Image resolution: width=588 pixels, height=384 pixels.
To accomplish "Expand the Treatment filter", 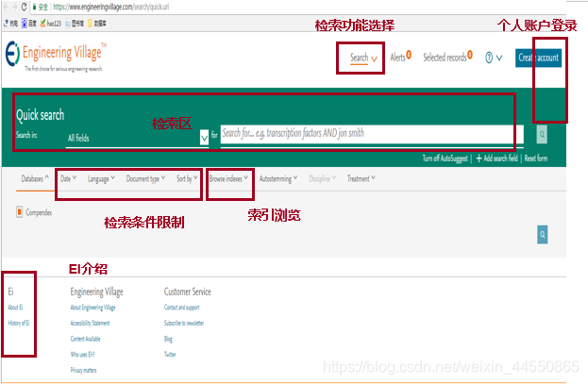I will (361, 178).
